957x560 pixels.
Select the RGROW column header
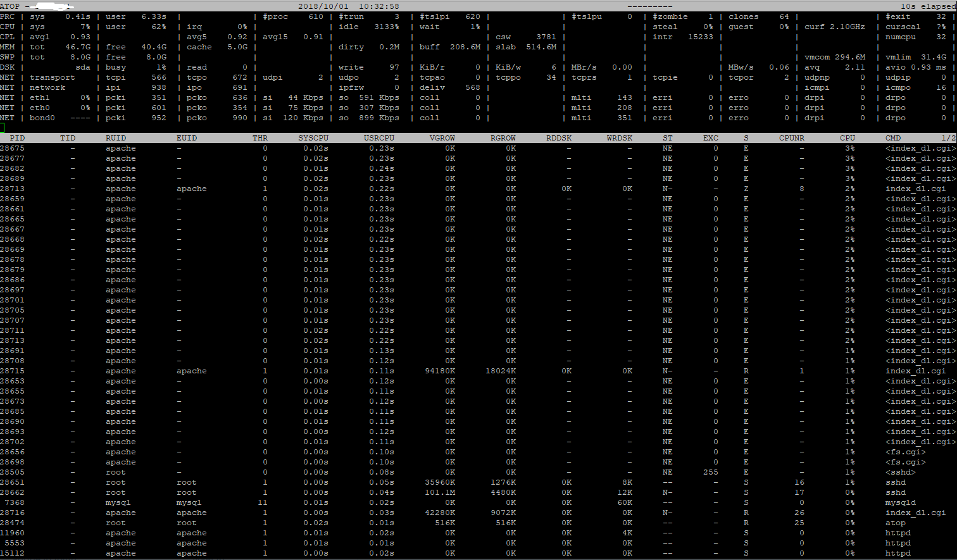[x=503, y=138]
